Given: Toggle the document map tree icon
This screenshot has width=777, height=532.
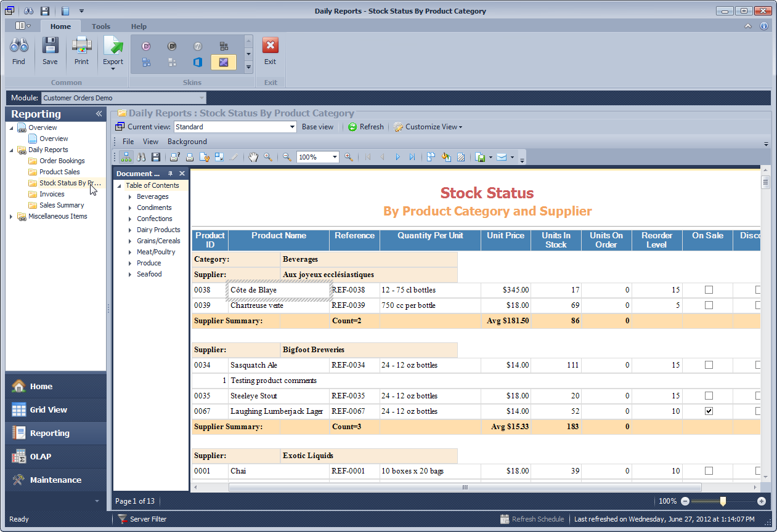Looking at the screenshot, I should pyautogui.click(x=126, y=157).
